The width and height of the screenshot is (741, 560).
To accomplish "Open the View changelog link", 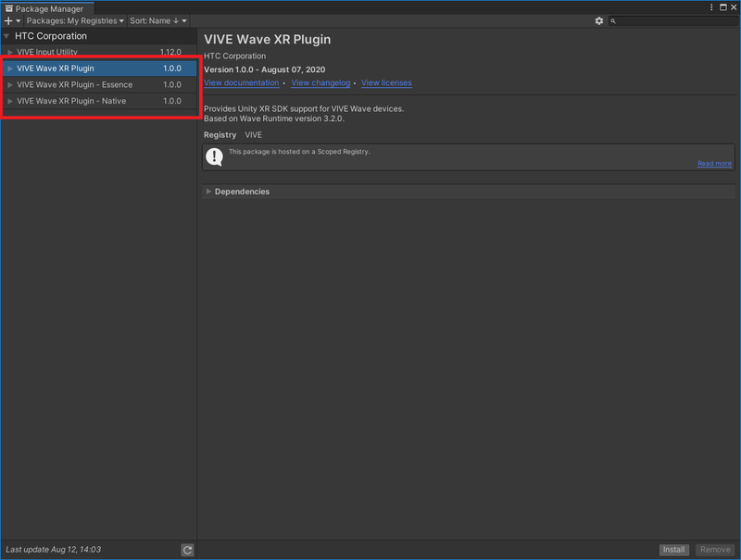I will click(x=320, y=82).
